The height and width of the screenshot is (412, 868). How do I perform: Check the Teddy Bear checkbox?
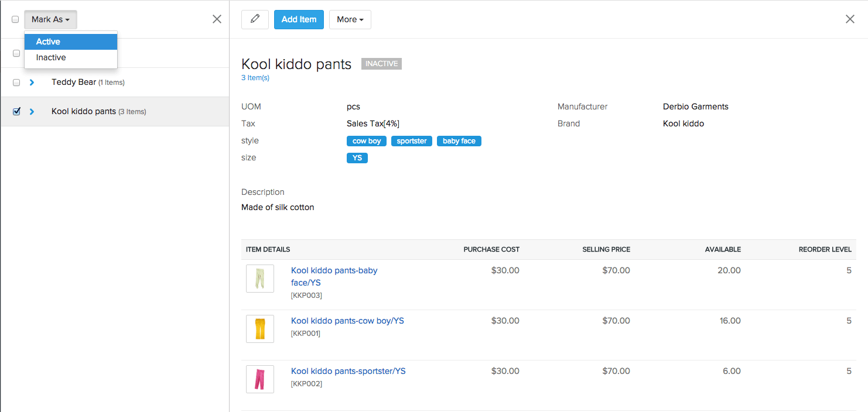coord(16,82)
